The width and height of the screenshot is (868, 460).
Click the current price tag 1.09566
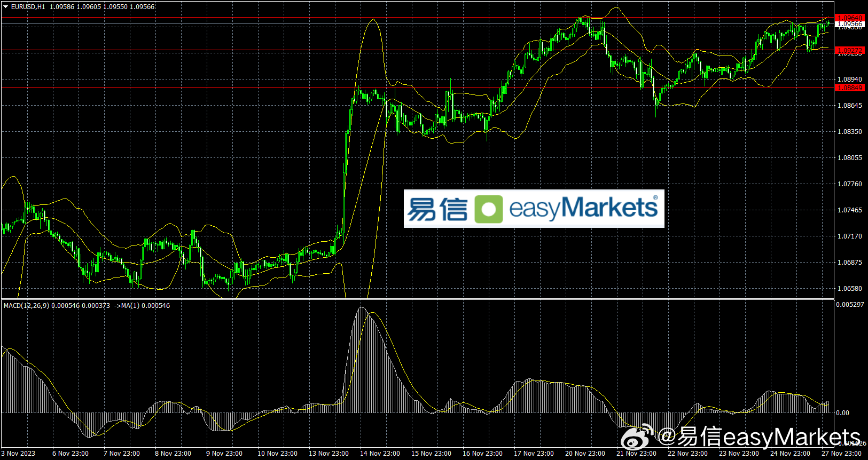pyautogui.click(x=849, y=24)
